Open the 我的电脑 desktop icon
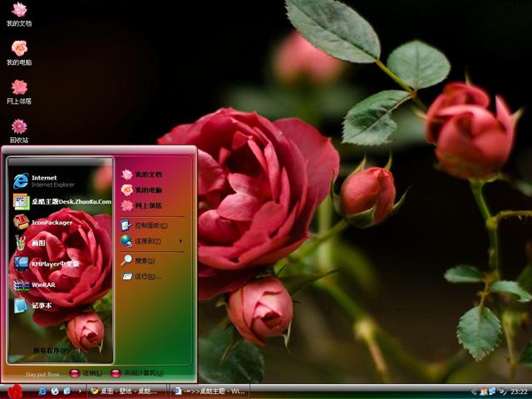The image size is (532, 399). pos(19,53)
